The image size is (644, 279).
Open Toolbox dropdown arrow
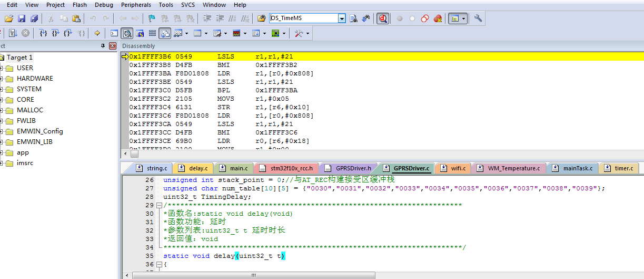pyautogui.click(x=308, y=33)
